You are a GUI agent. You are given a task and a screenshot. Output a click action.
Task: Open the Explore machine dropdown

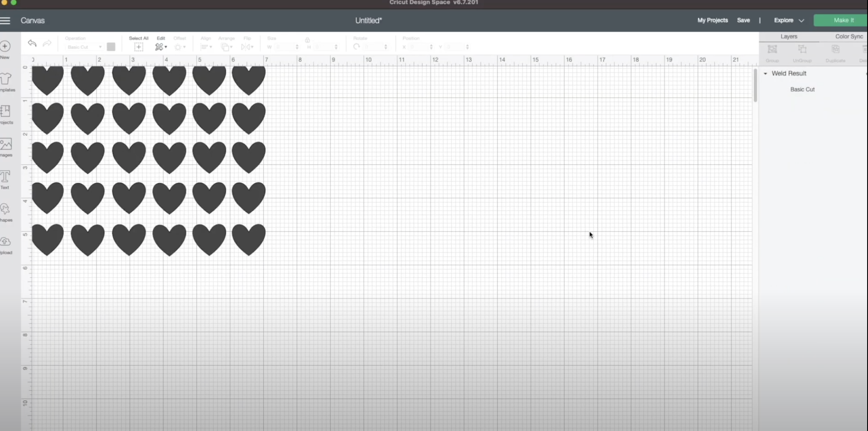(x=789, y=20)
